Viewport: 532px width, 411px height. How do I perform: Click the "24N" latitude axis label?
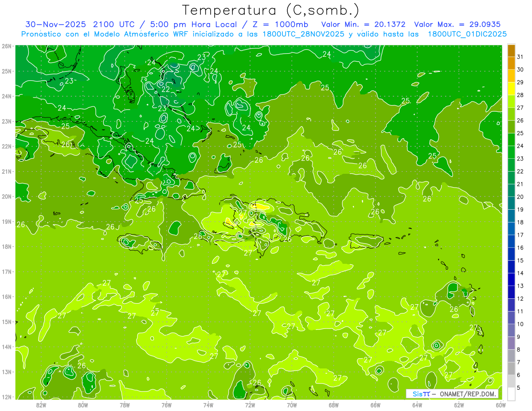[x=7, y=96]
